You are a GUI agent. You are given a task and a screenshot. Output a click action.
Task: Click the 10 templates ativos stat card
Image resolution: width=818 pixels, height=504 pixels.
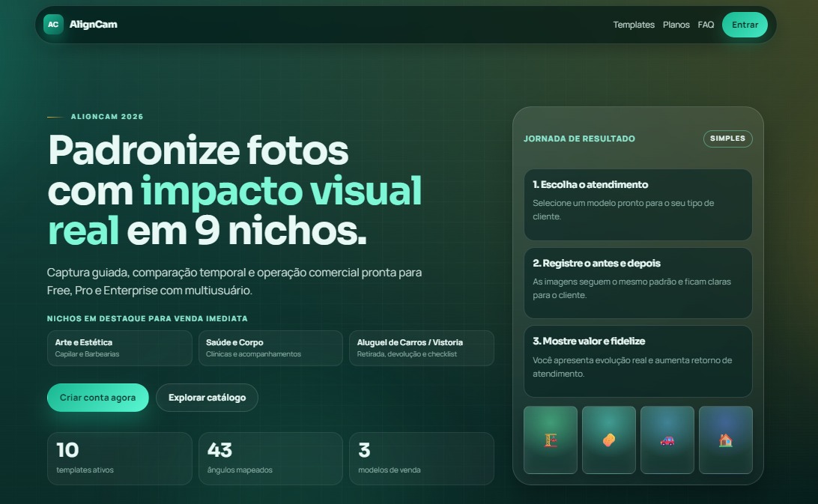[x=120, y=458]
